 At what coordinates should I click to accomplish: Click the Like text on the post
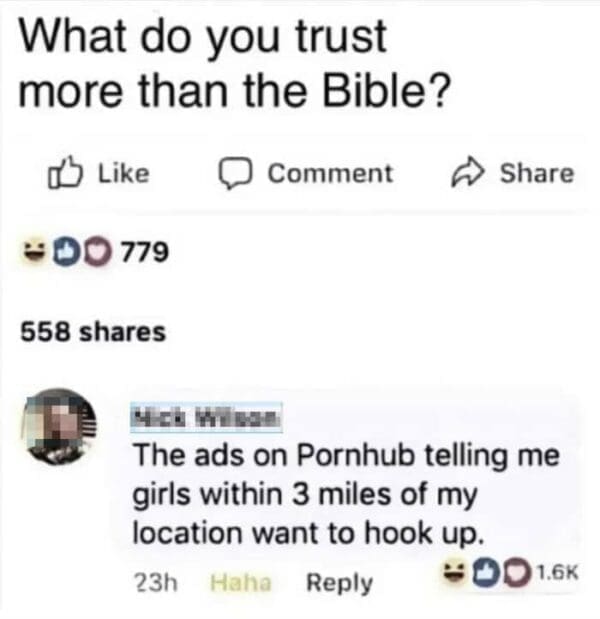click(x=124, y=173)
